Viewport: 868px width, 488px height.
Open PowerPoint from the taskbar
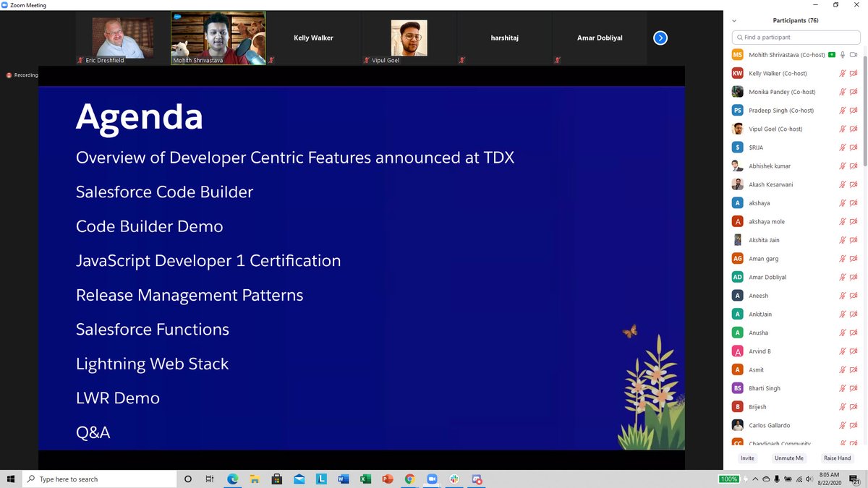pos(387,479)
